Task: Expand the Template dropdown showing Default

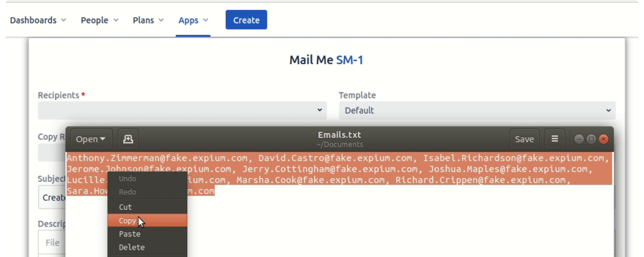Action: pos(477,110)
